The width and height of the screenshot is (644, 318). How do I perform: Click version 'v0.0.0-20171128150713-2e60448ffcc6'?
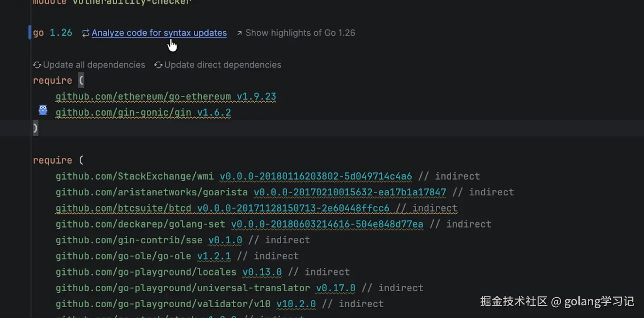coord(293,209)
